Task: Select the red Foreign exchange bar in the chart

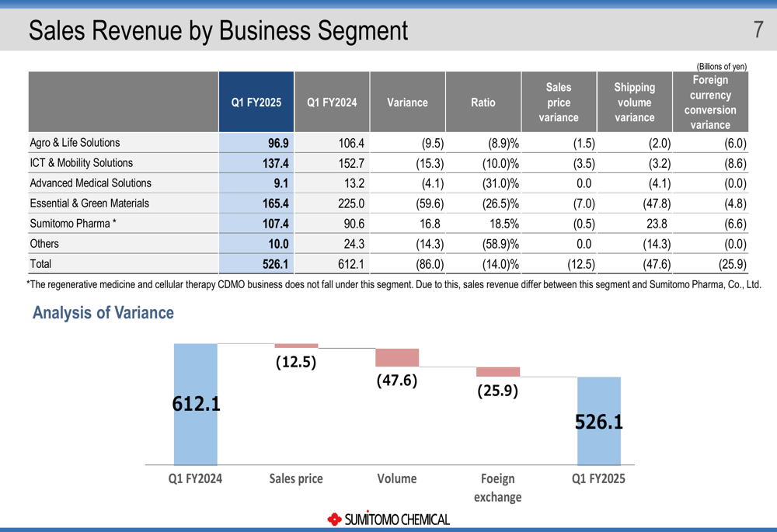Action: pos(498,372)
